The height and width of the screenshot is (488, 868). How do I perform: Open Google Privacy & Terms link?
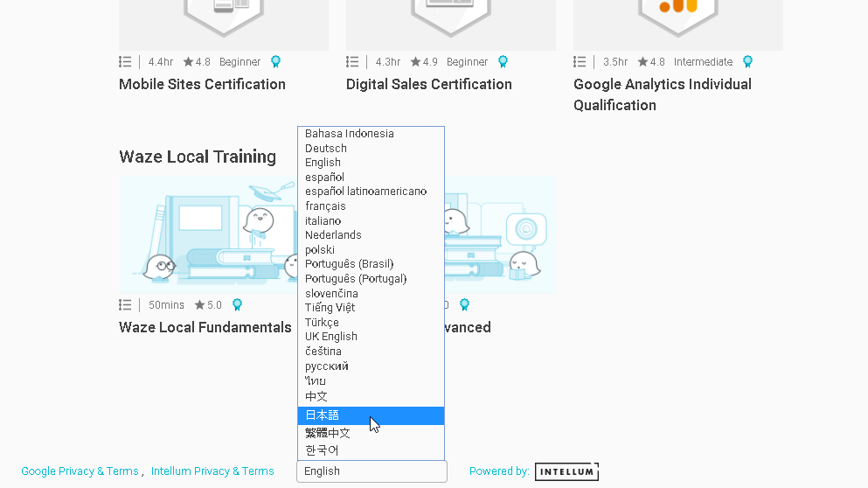pyautogui.click(x=80, y=471)
